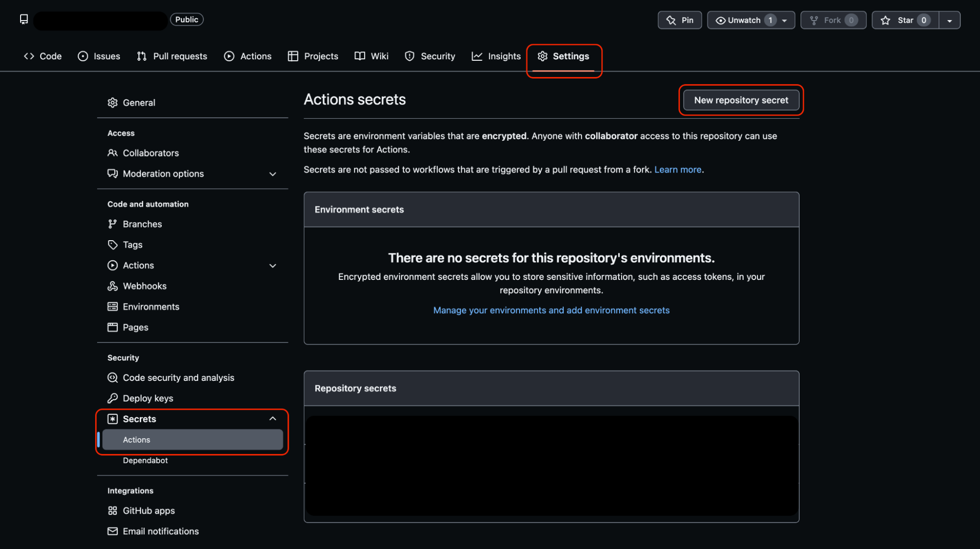Switch to the Issues tab
The height and width of the screenshot is (549, 980).
coord(99,56)
